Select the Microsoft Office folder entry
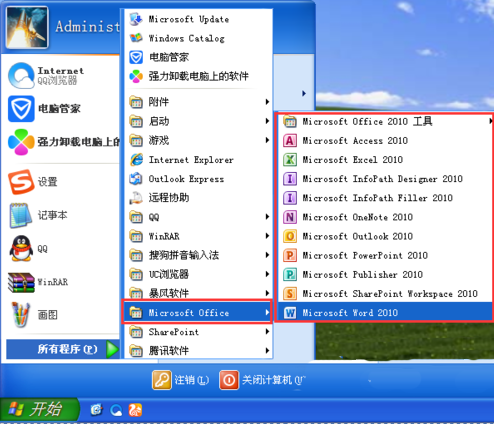Screen dimensions: 494x424 (198, 312)
